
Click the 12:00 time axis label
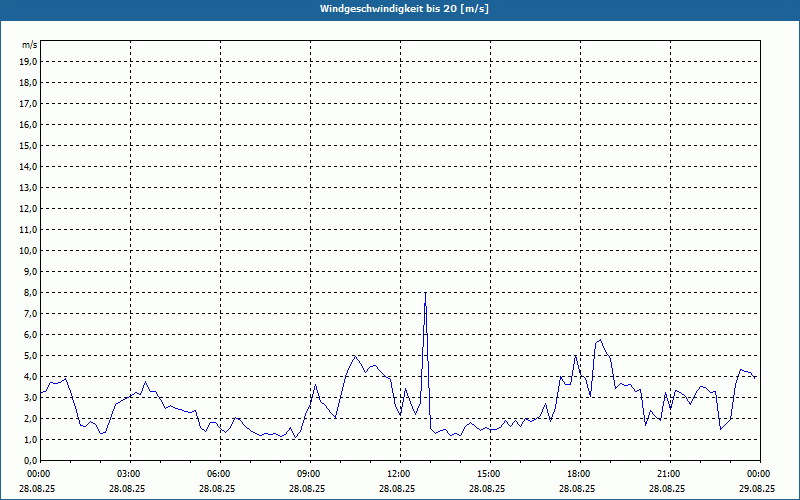click(x=399, y=474)
